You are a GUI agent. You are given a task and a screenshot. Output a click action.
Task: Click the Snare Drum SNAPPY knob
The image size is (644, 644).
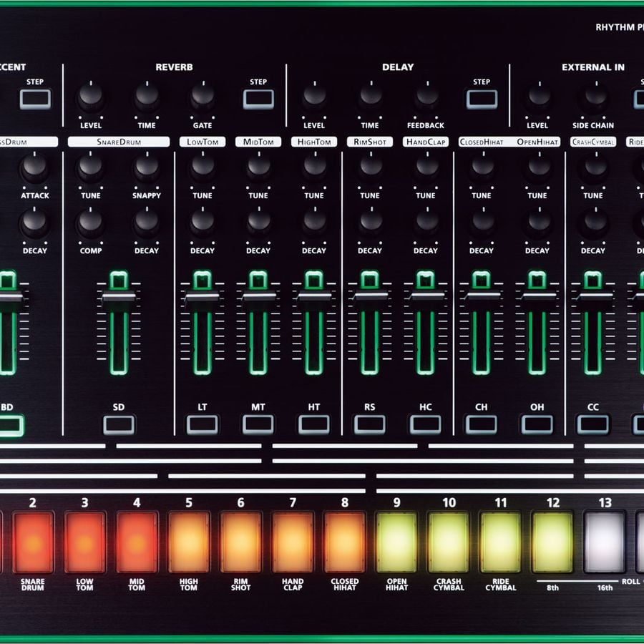(x=147, y=167)
